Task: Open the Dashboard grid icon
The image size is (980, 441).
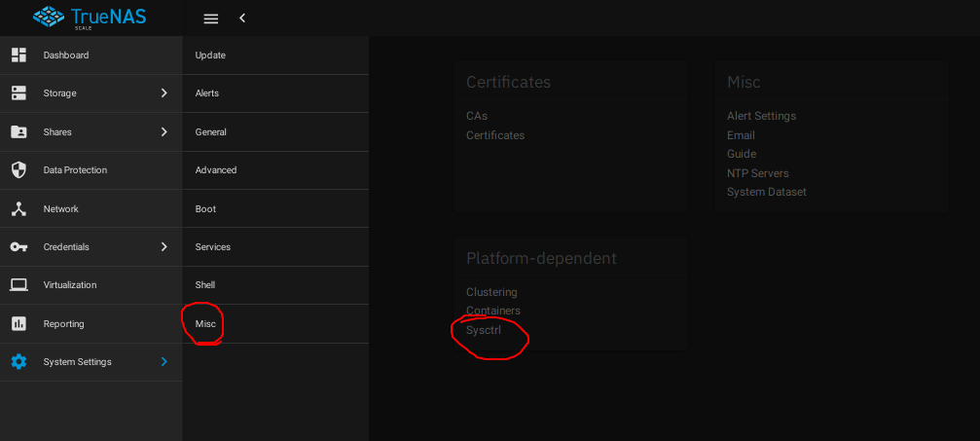Action: click(18, 55)
